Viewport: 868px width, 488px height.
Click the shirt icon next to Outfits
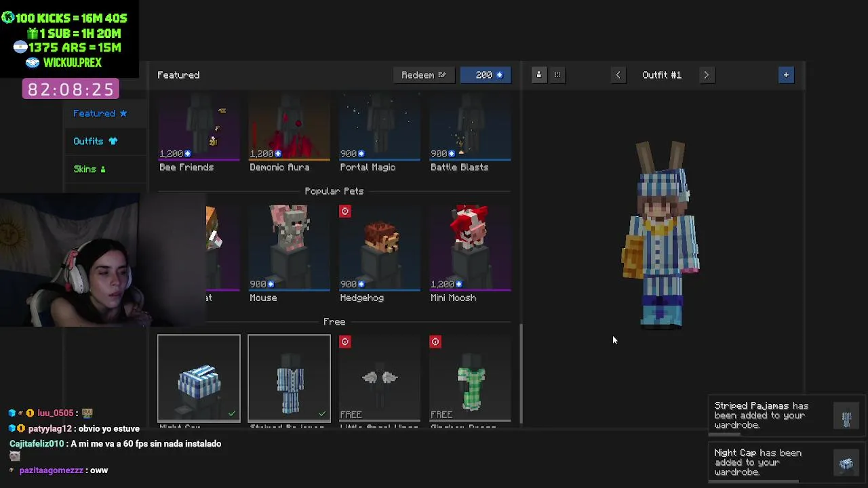coord(113,141)
